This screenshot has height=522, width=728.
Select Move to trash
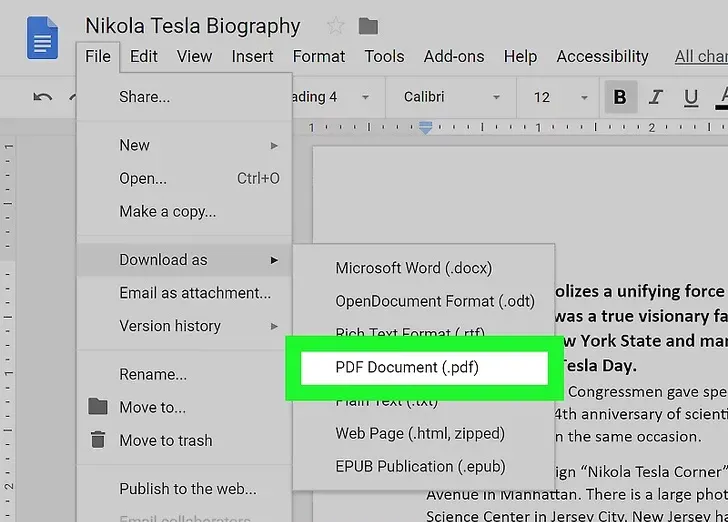pyautogui.click(x=184, y=440)
